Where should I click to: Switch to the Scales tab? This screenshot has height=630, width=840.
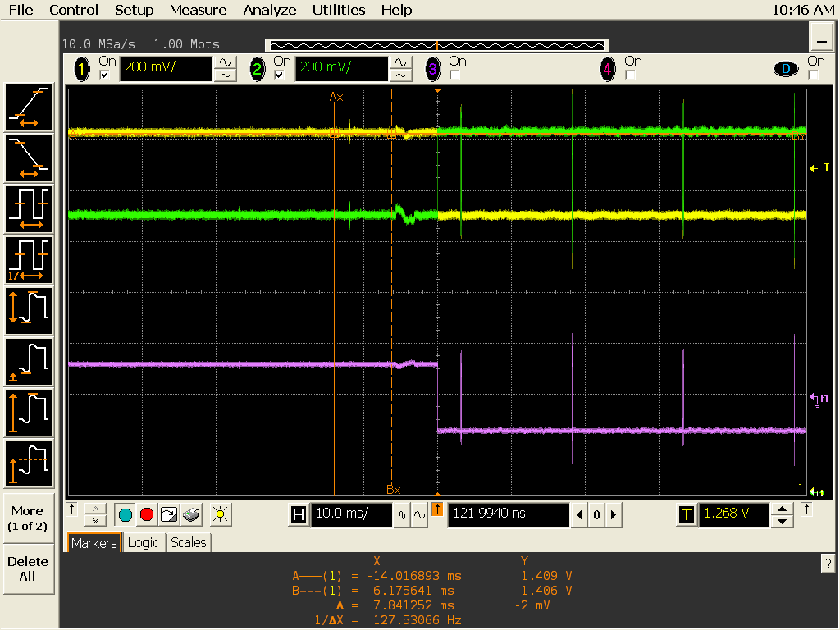[x=188, y=543]
